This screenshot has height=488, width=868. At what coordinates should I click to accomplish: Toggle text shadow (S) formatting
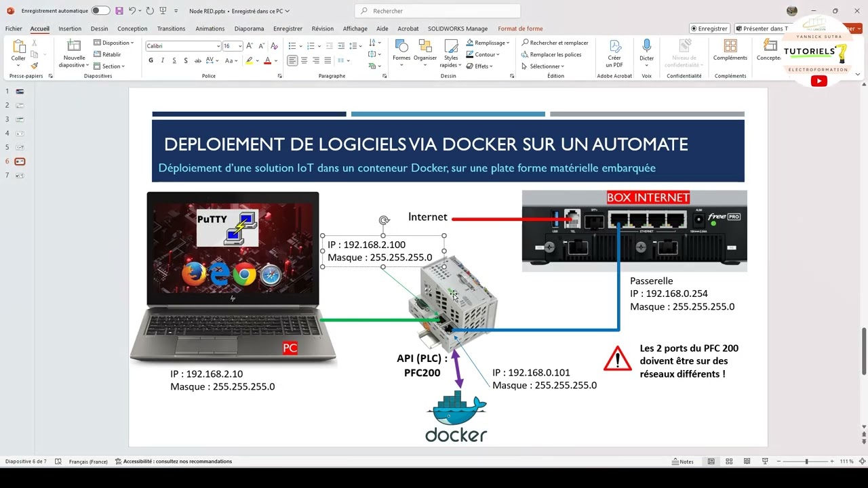(x=186, y=60)
